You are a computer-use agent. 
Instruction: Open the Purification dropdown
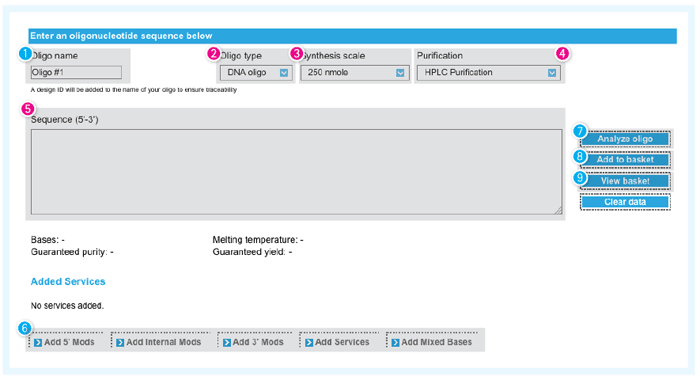click(489, 73)
